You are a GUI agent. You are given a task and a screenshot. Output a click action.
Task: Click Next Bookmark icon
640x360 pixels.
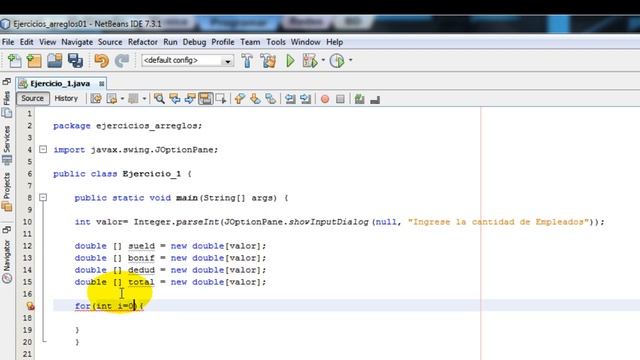click(x=255, y=98)
